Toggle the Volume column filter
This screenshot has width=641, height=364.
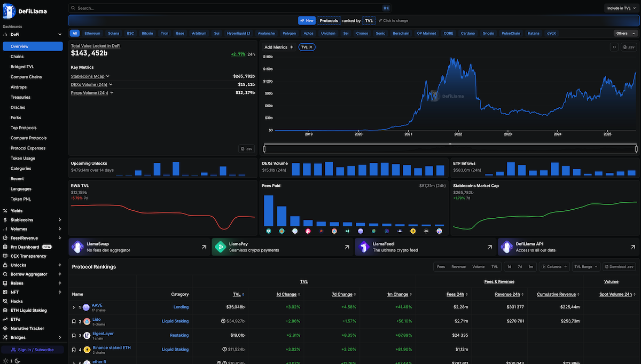coord(478,266)
